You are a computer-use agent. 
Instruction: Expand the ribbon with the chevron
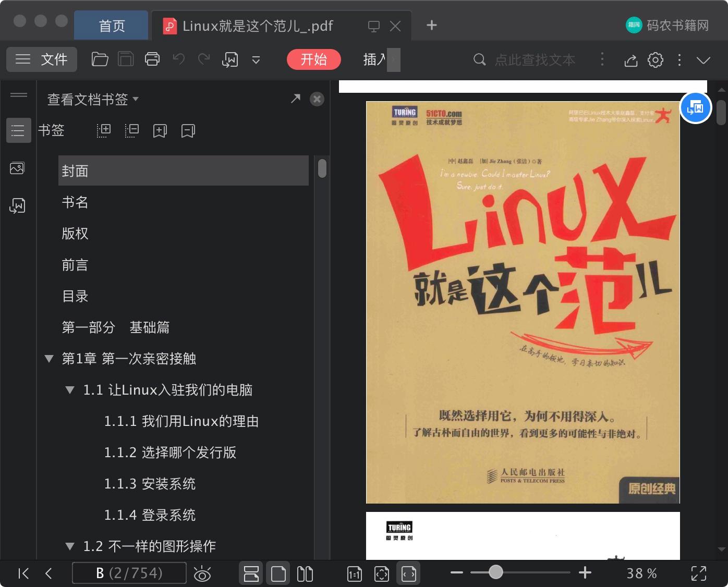click(x=703, y=60)
